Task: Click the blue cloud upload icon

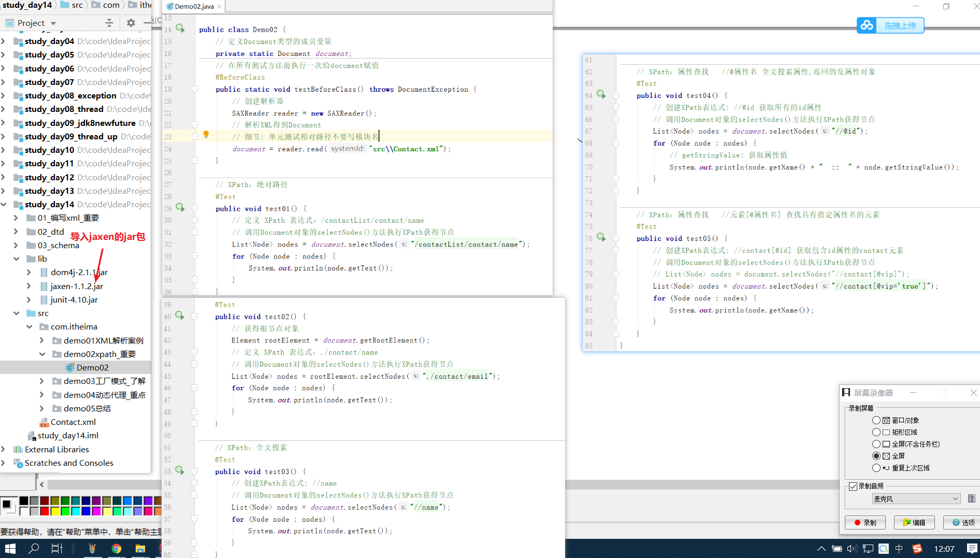Action: click(x=867, y=25)
